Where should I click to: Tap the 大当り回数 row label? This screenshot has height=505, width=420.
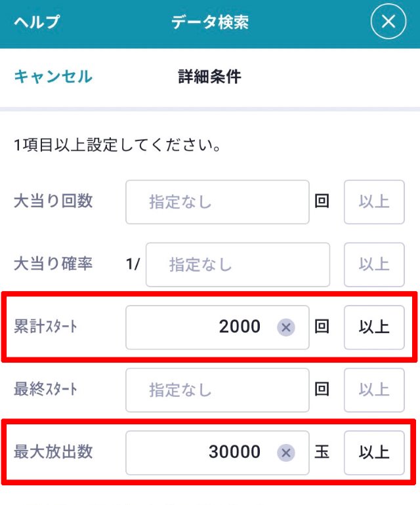(54, 201)
